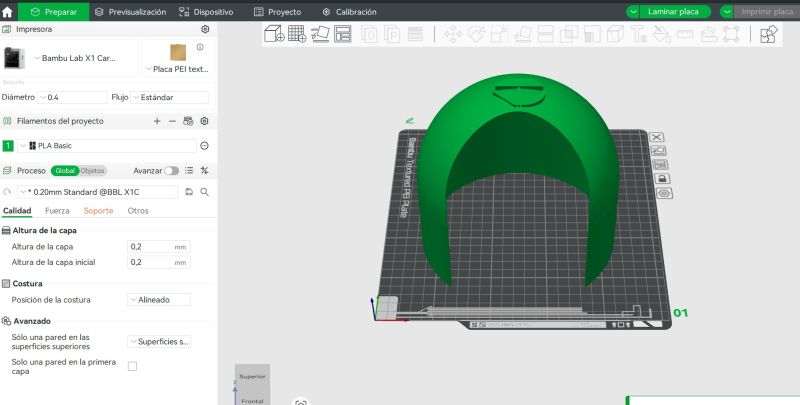Click filament 1 green color swatch
Image resolution: width=800 pixels, height=405 pixels.
pos(8,146)
